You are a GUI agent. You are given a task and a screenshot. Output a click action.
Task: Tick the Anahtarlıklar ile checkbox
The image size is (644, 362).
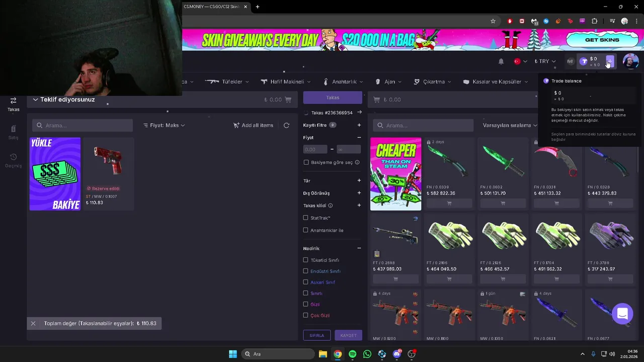point(305,230)
